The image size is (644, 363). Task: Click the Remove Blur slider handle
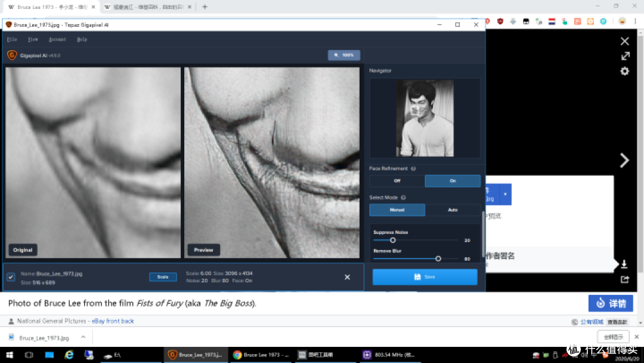pyautogui.click(x=438, y=259)
